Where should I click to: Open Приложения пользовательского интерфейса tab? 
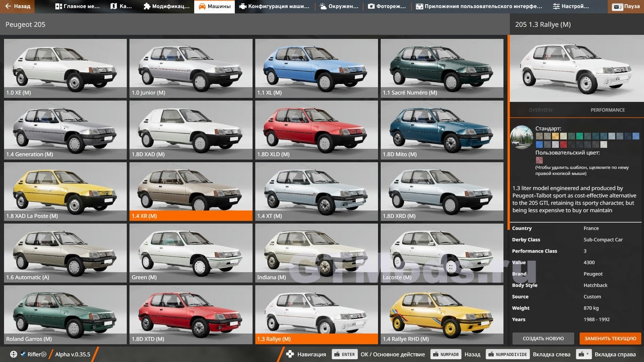tap(479, 7)
